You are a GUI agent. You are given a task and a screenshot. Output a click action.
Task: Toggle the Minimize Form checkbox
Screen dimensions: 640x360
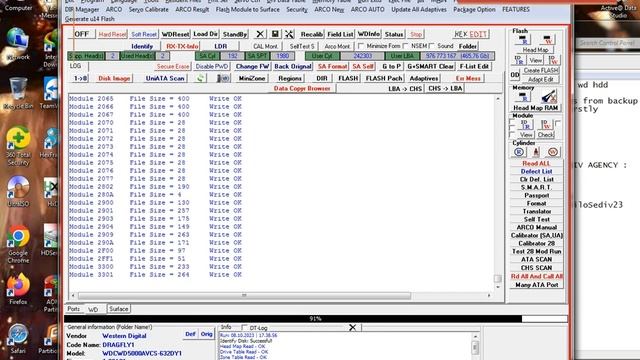point(361,46)
